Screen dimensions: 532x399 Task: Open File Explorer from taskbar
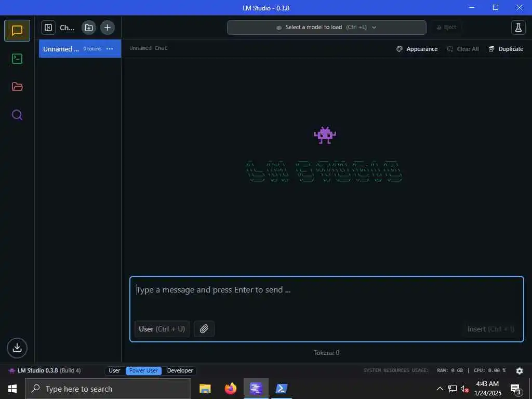tap(205, 389)
